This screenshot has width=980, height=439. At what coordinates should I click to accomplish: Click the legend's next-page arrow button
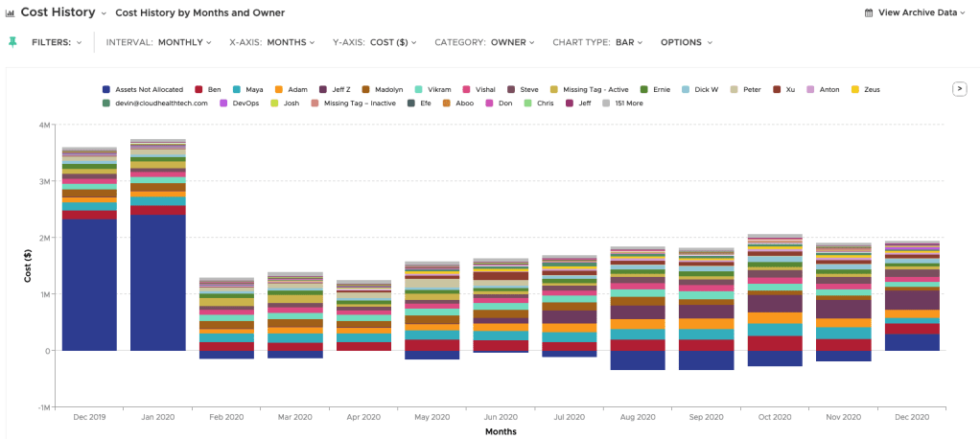tap(958, 88)
